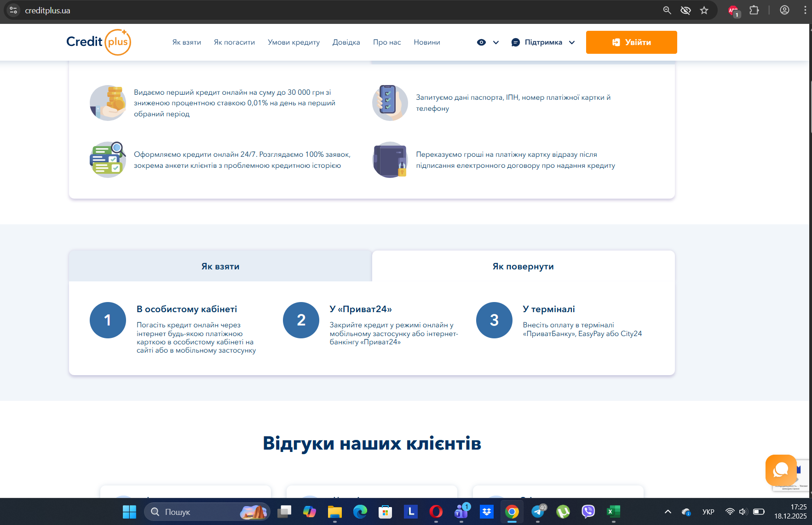
Task: Focus the taskbar Пошук search box
Action: click(x=207, y=512)
